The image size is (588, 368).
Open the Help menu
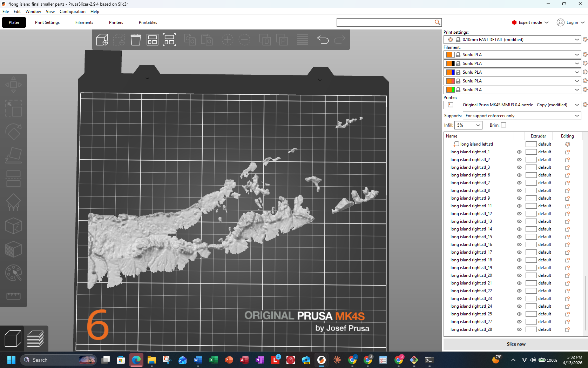click(x=95, y=12)
